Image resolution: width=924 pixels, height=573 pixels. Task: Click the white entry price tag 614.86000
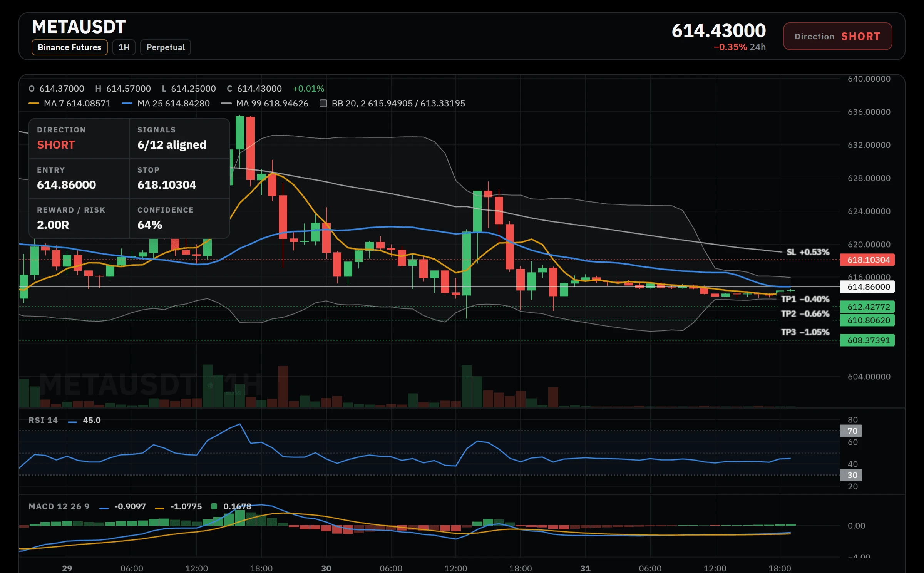[x=867, y=287]
